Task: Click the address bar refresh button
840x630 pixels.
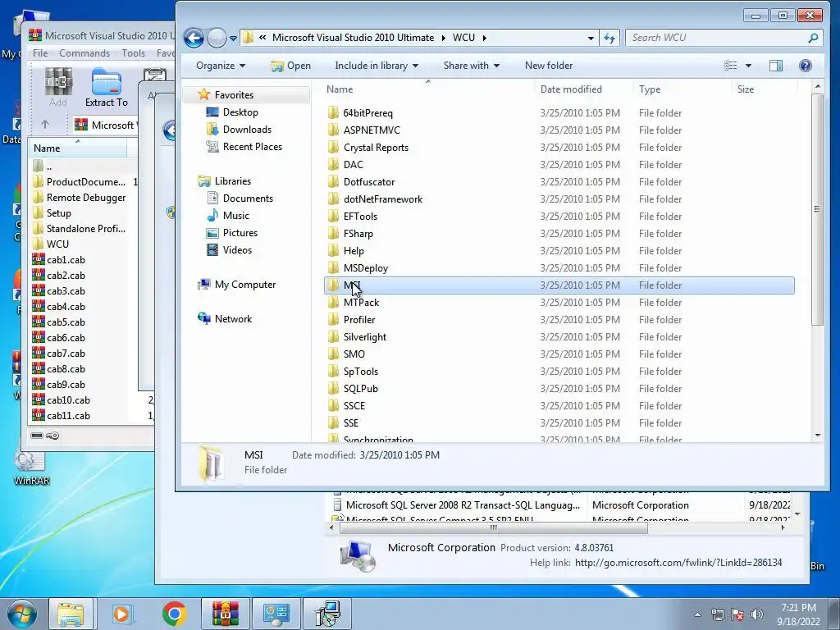Action: point(609,38)
